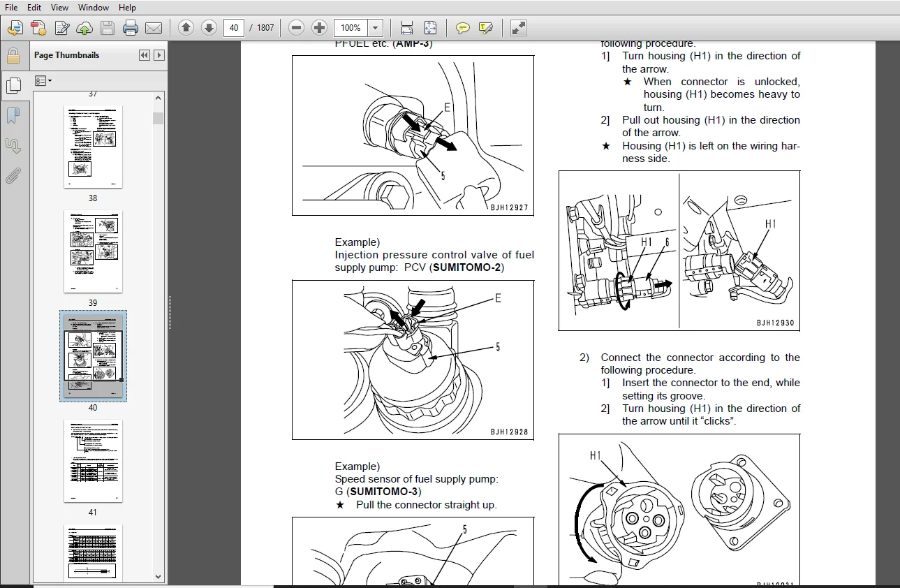Open the Page Thumbnails panel icon
The width and height of the screenshot is (900, 588).
point(13,86)
